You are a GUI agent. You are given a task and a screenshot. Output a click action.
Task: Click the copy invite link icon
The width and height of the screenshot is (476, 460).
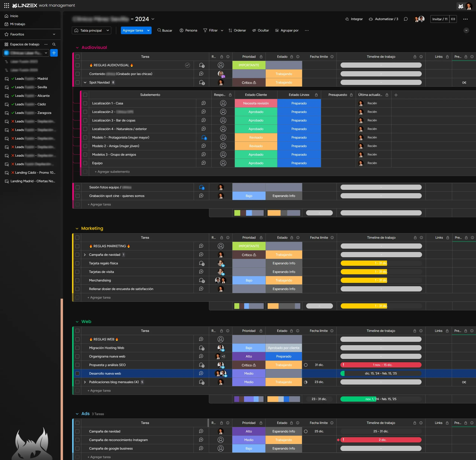[453, 19]
